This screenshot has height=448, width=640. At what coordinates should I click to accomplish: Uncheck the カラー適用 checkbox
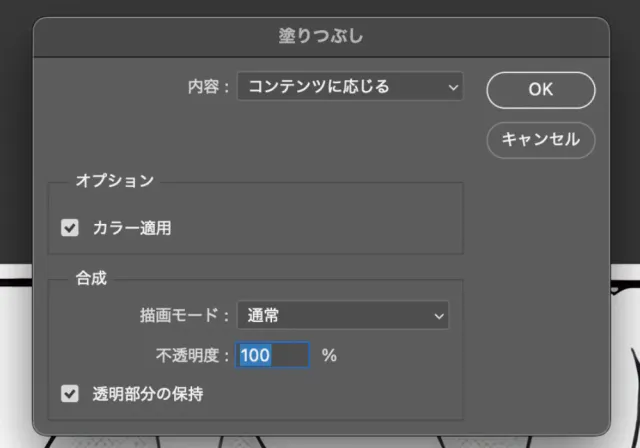point(70,228)
